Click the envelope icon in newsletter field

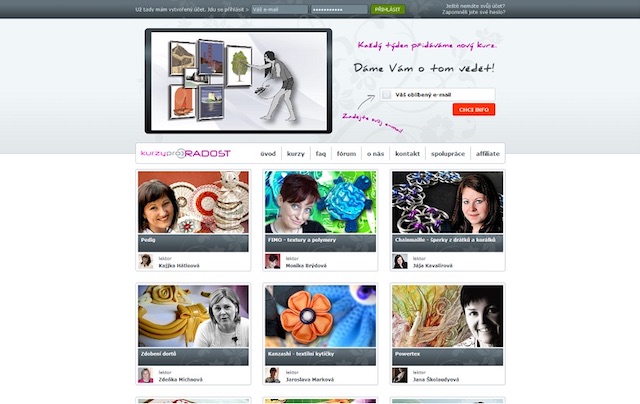387,95
